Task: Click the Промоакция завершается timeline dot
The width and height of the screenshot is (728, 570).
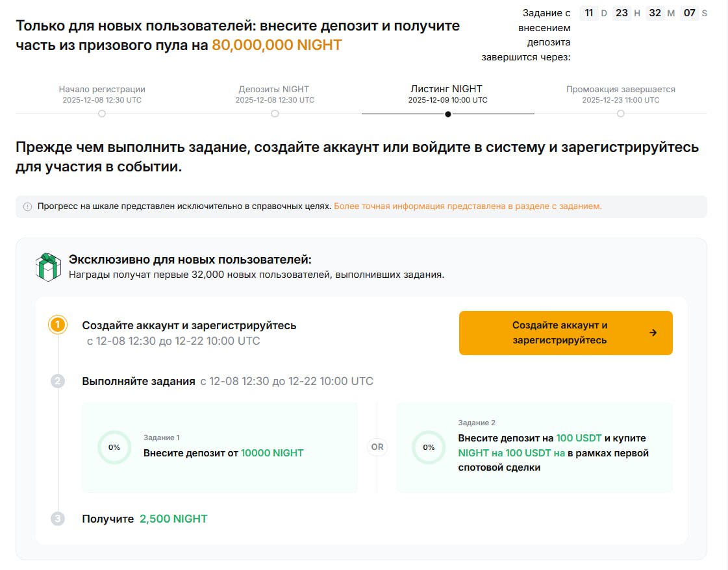Action: 621,114
